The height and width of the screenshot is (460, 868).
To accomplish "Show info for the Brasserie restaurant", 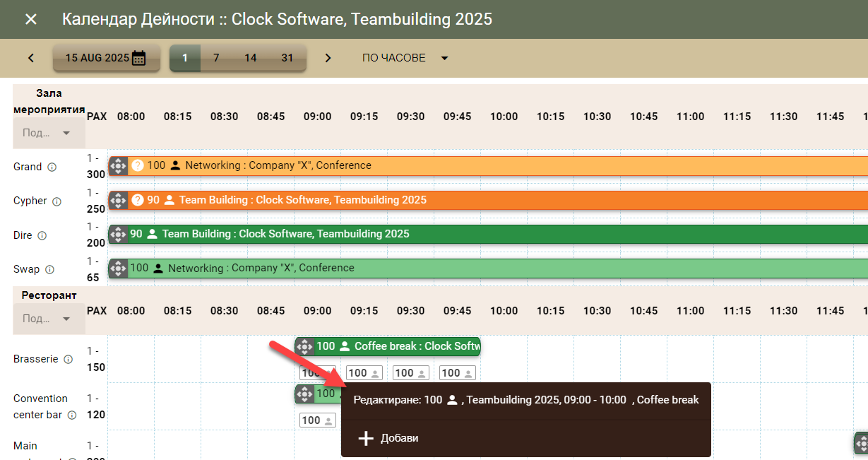I will (68, 360).
